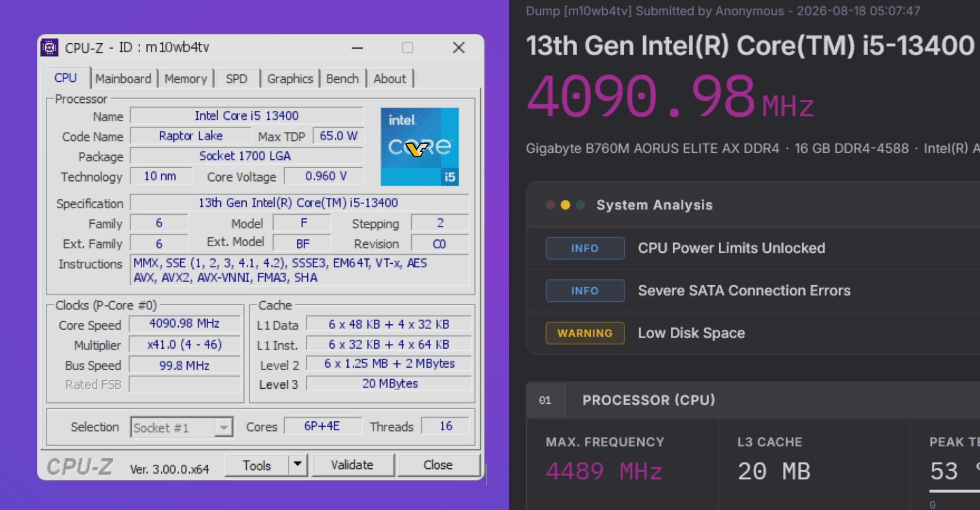Click the Level 3 value '20 MBytes'
Viewport: 980px width, 510px height.
(x=389, y=384)
